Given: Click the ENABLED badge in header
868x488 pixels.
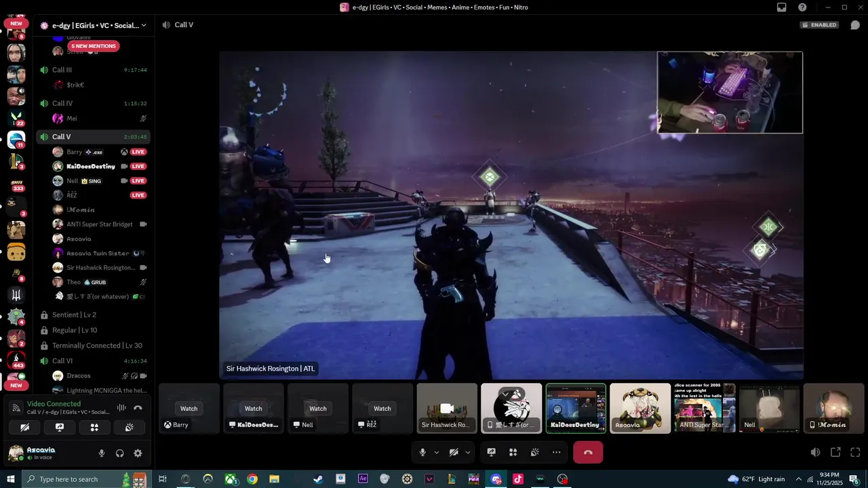Looking at the screenshot, I should 819,25.
